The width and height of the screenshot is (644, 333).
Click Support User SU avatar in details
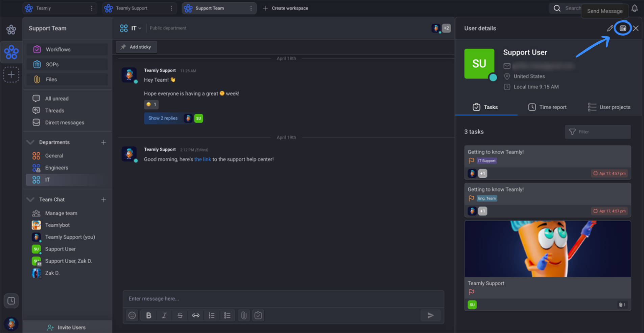click(479, 64)
